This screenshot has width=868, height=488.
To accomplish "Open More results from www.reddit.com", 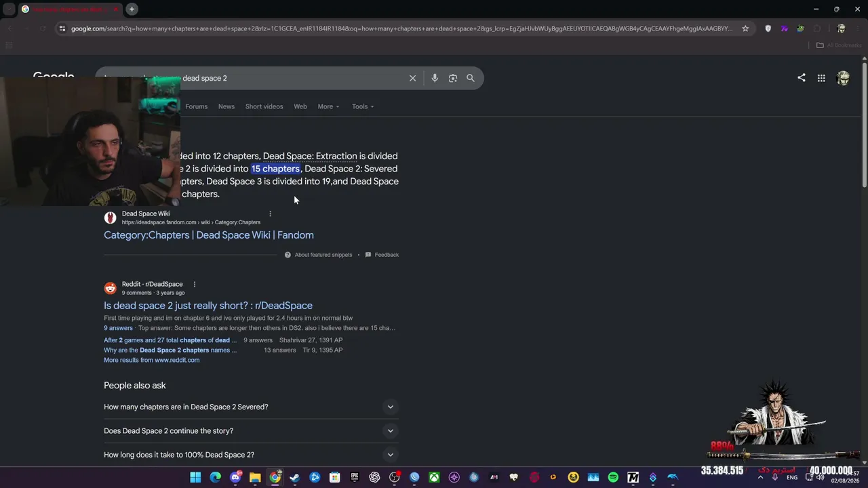I will tap(151, 361).
